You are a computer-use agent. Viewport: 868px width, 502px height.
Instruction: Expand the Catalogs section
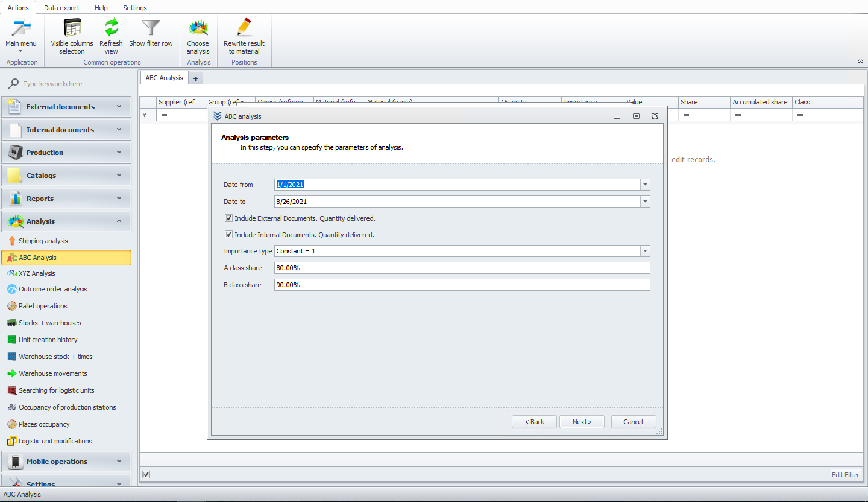66,176
